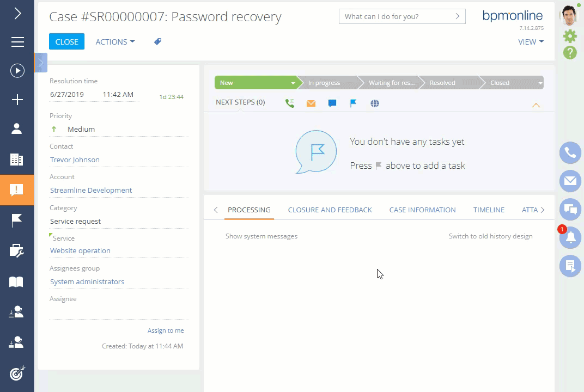Image resolution: width=584 pixels, height=392 pixels.
Task: Open the toolbox wrench sidebar icon
Action: pos(17,251)
